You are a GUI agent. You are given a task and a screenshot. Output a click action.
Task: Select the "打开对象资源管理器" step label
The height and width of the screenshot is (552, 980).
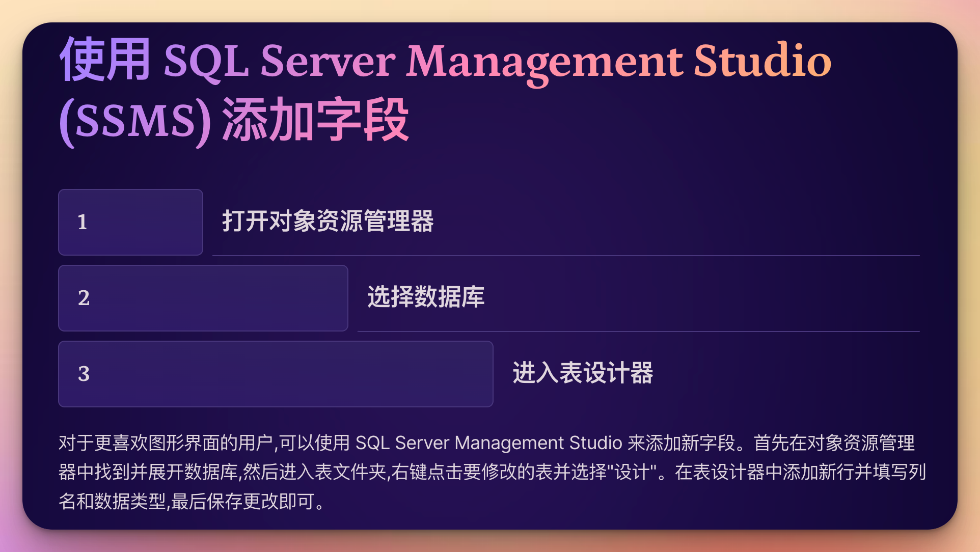pos(328,222)
